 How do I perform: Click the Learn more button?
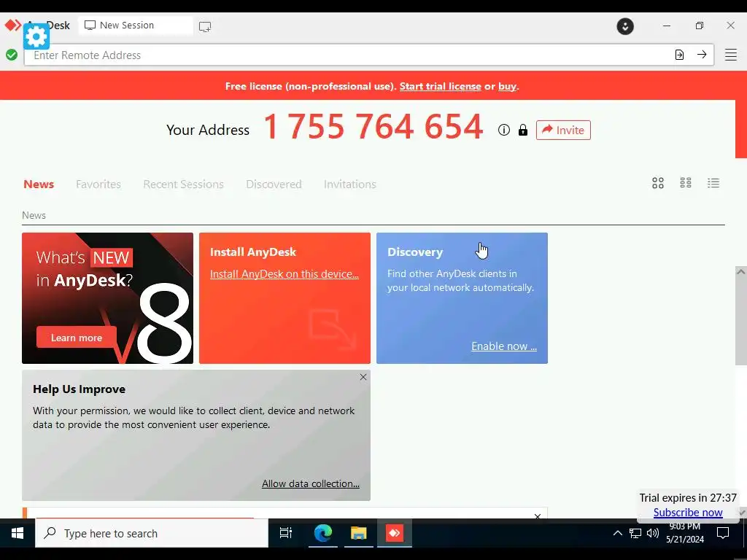76,338
